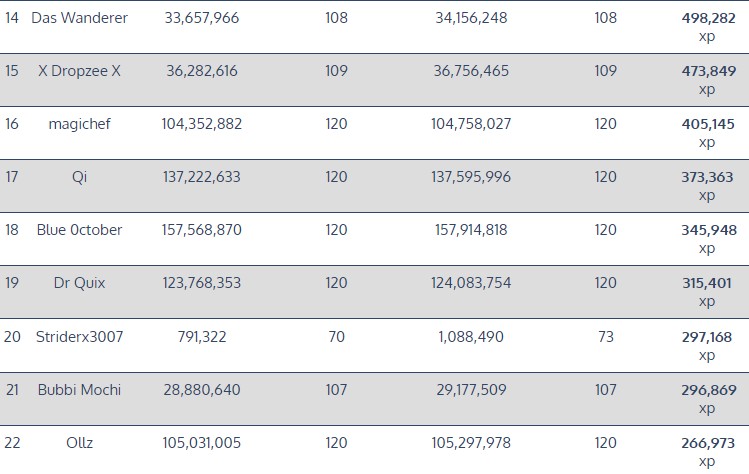Click the X Dropzee X player name
Image resolution: width=749 pixels, height=474 pixels.
[79, 71]
